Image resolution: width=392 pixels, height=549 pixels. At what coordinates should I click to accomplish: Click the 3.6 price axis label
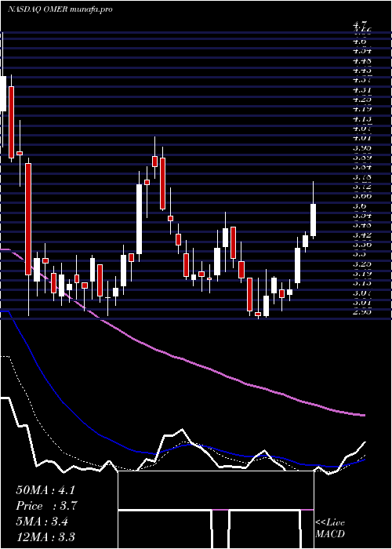click(x=360, y=205)
